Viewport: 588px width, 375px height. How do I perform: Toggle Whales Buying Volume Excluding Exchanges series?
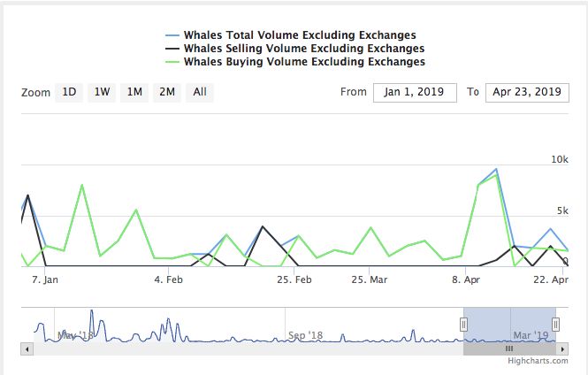pyautogui.click(x=296, y=62)
